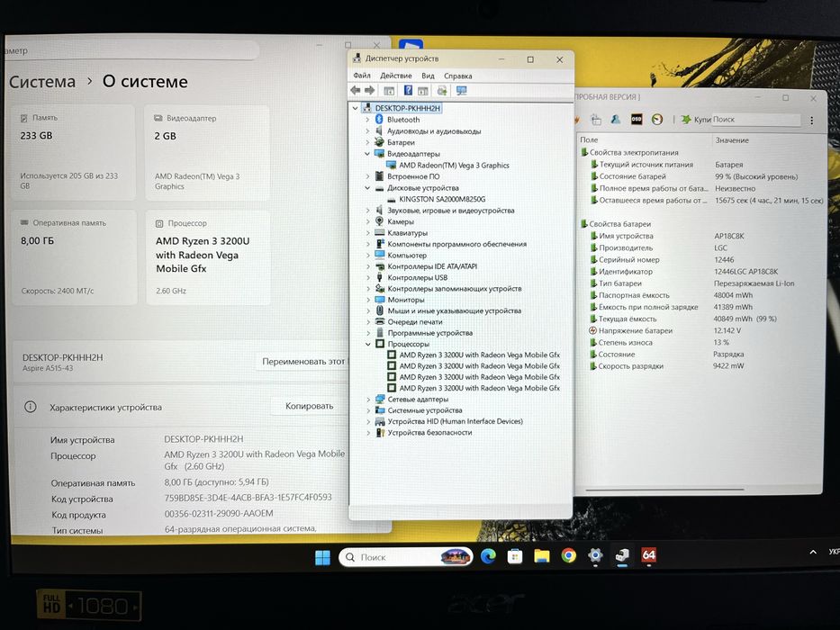Click the USB icon beside Контроллеры USB

click(380, 277)
